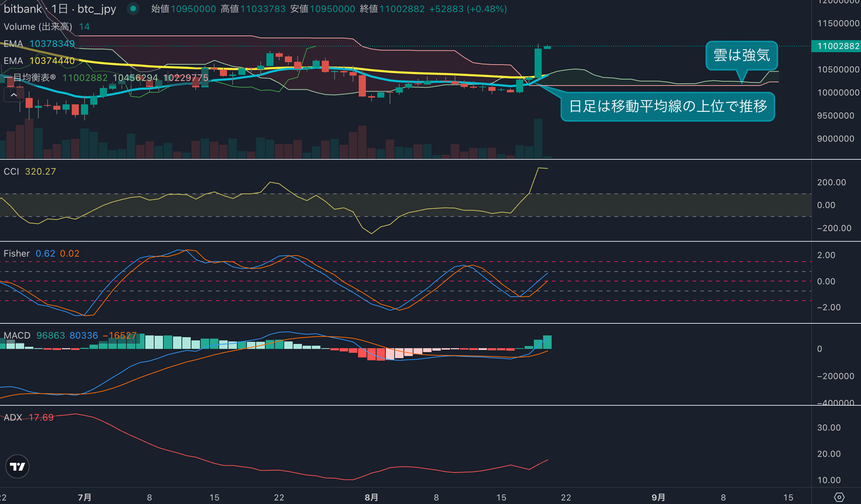Click the Ichimoku value 10229775
The height and width of the screenshot is (504, 861).
(186, 77)
